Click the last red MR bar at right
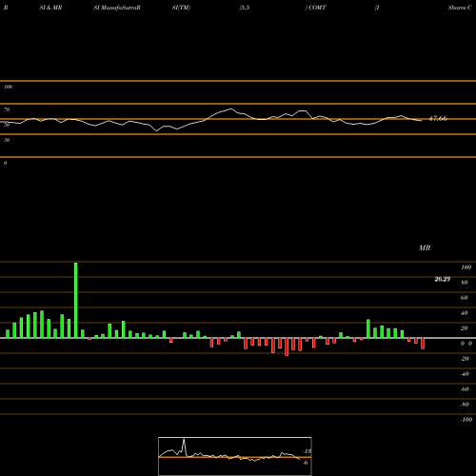 [423, 344]
